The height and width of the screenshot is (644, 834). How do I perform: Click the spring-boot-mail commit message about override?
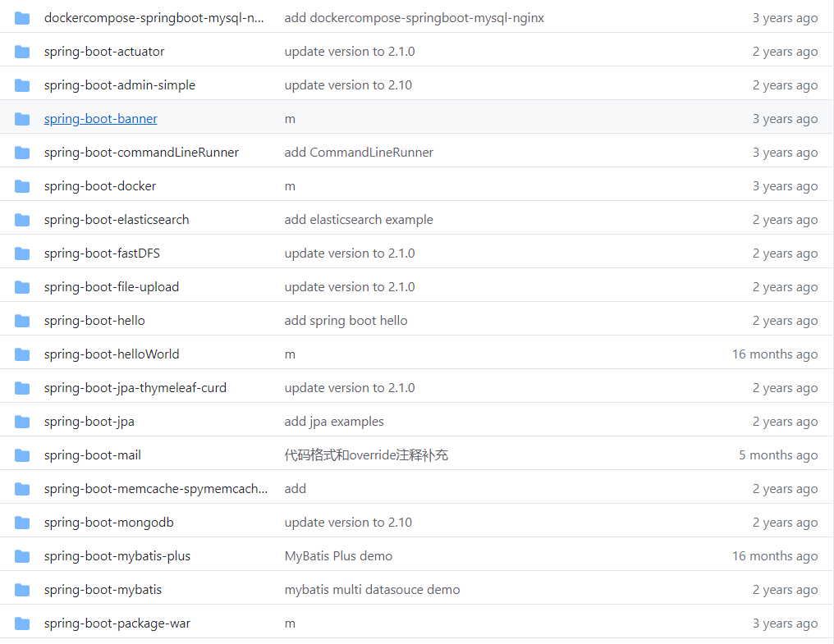(366, 455)
